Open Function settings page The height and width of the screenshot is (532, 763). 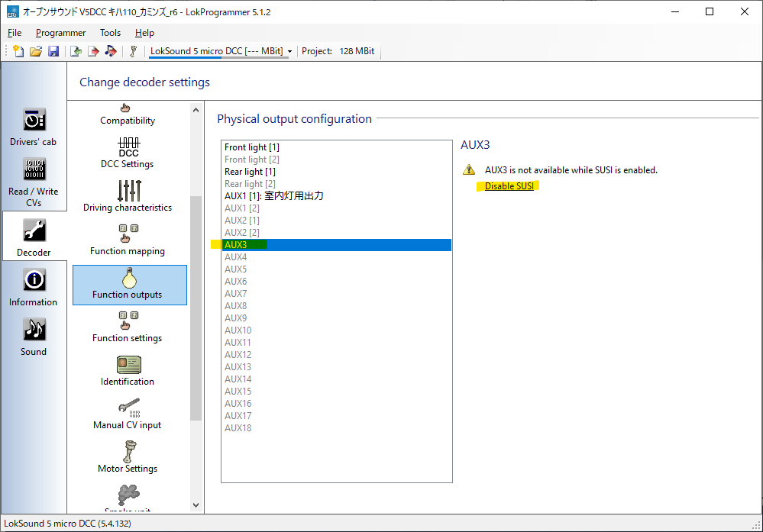click(x=128, y=327)
